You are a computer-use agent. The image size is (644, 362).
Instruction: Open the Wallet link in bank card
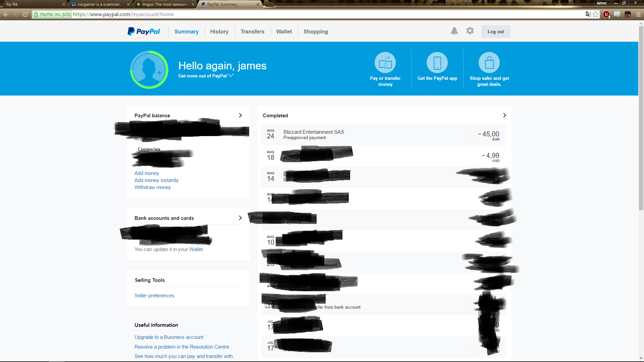tap(196, 249)
